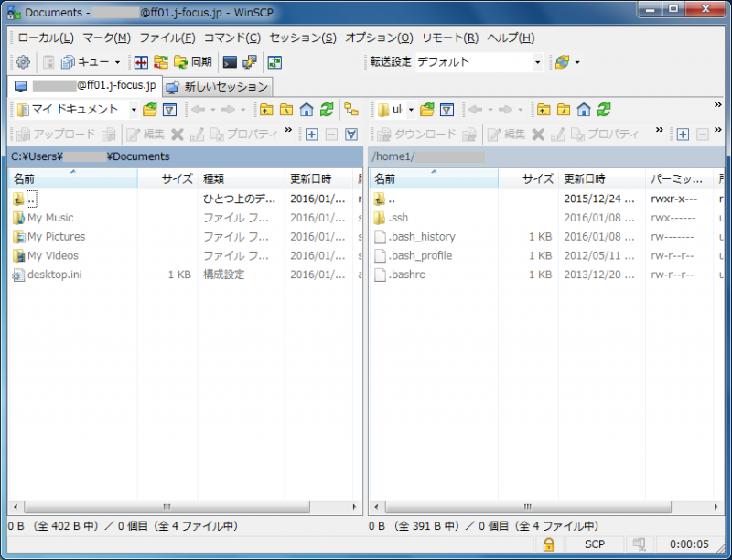Refresh the remote panel directory
The width and height of the screenshot is (732, 560).
click(x=604, y=110)
